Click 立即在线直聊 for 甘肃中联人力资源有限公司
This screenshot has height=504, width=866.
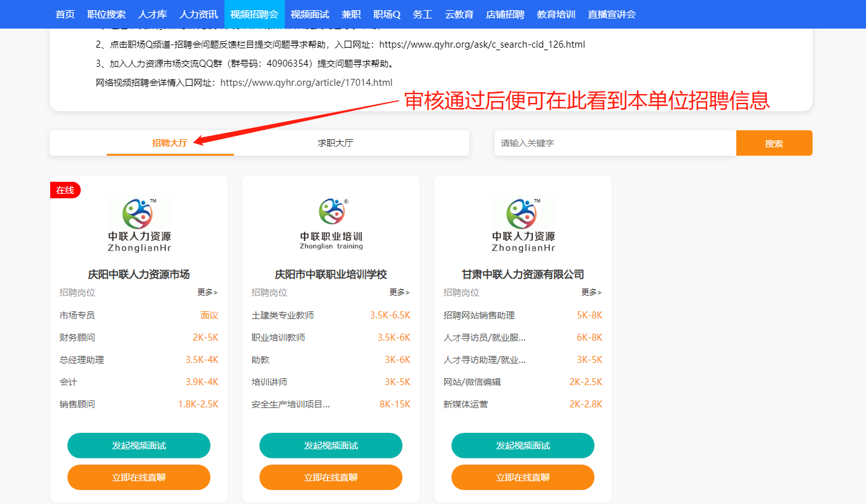(x=523, y=477)
